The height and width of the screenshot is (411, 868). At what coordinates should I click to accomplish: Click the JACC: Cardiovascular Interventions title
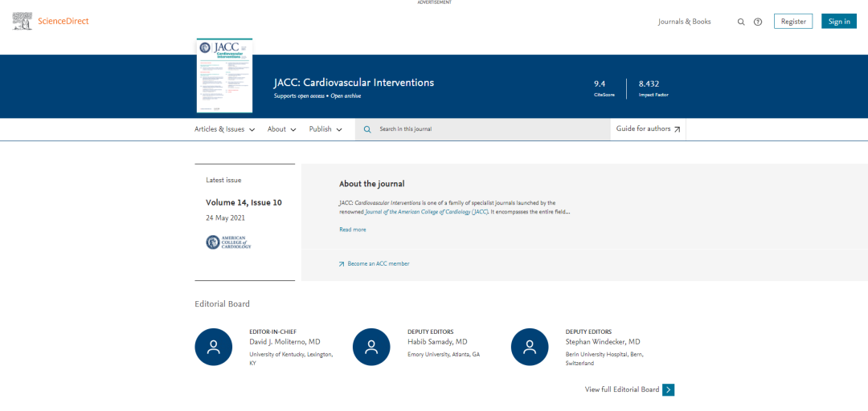click(x=354, y=83)
